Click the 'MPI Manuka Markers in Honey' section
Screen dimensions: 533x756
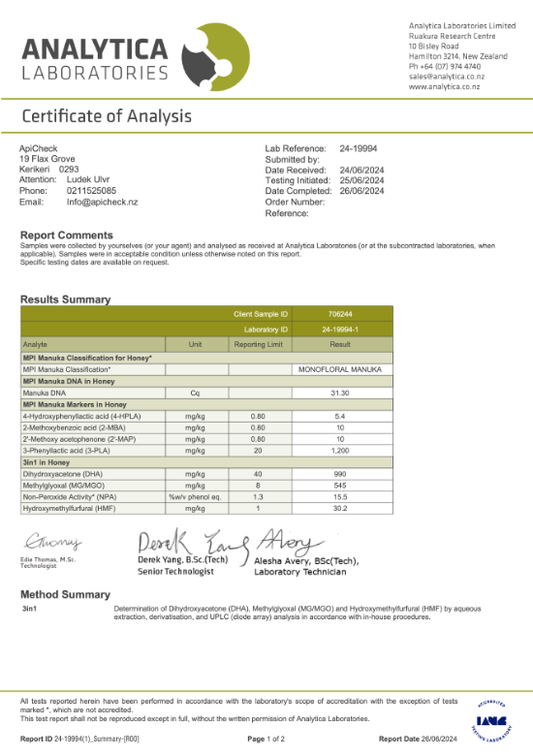pos(206,404)
